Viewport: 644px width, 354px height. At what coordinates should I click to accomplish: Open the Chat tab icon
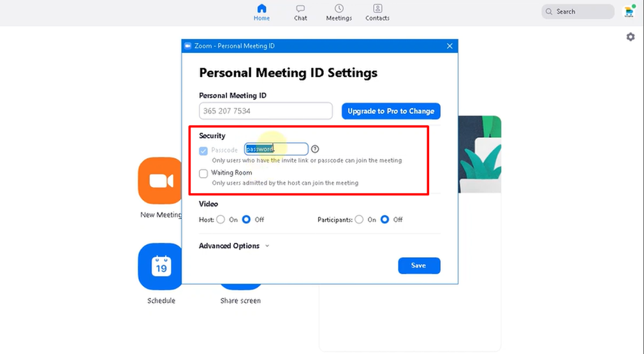[x=300, y=9]
